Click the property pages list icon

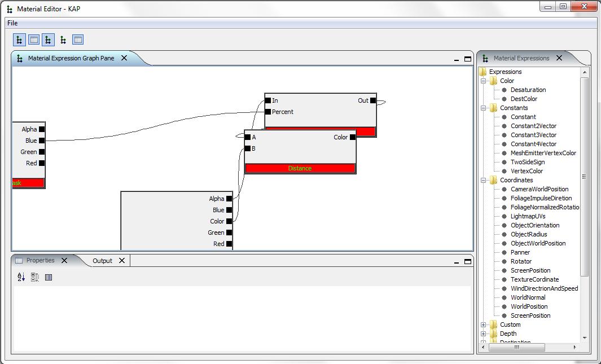coord(49,277)
